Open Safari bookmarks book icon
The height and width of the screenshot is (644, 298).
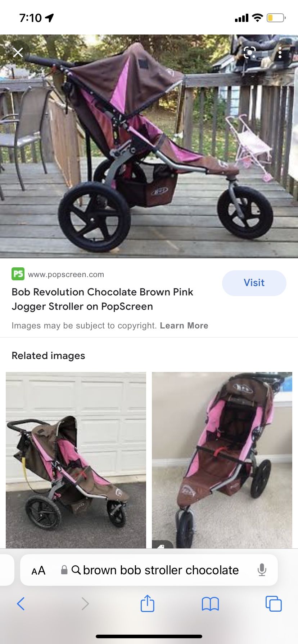pyautogui.click(x=210, y=604)
